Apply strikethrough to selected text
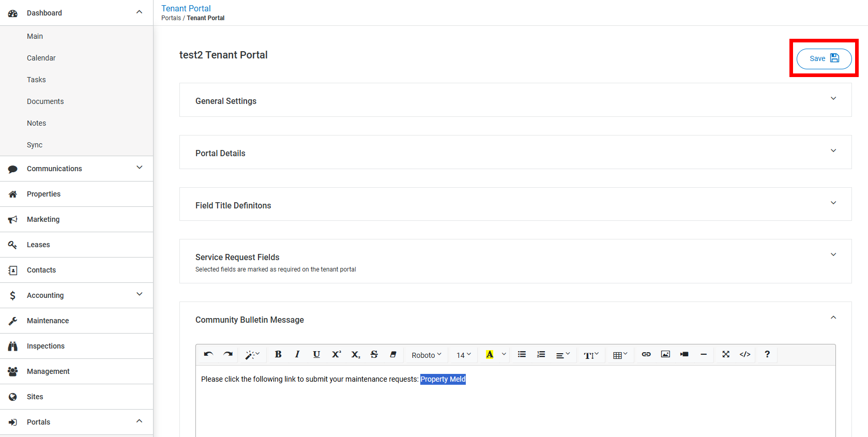The image size is (868, 437). (x=374, y=354)
